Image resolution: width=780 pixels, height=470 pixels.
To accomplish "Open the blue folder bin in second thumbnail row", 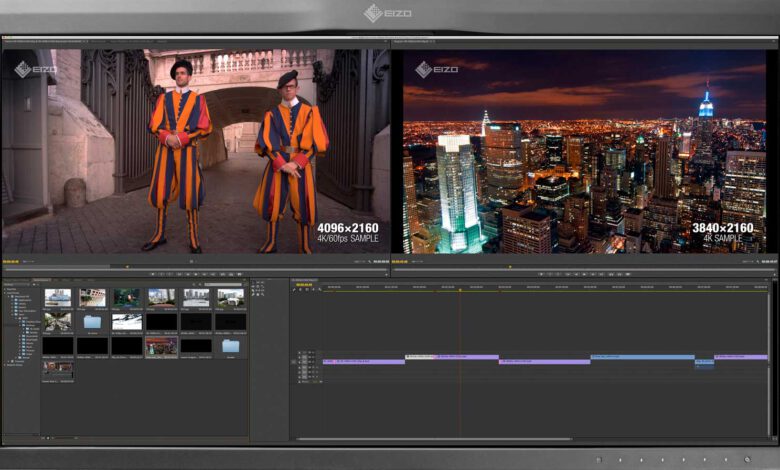I will coord(92,322).
